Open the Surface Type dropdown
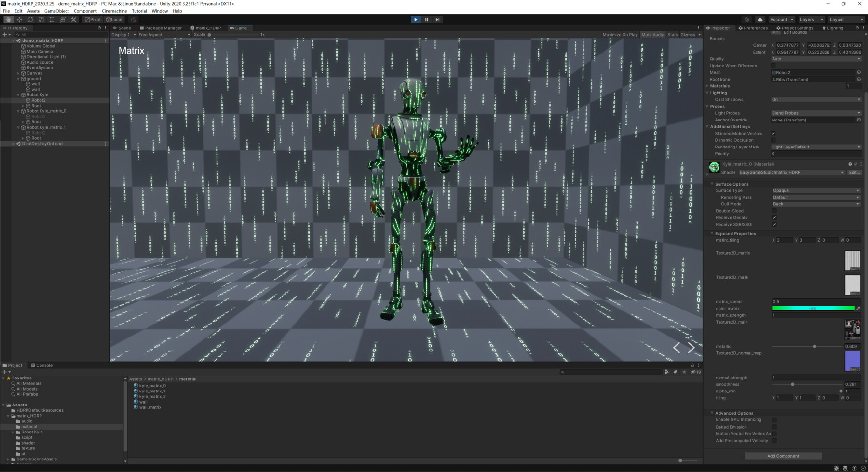This screenshot has height=472, width=868. pyautogui.click(x=815, y=190)
